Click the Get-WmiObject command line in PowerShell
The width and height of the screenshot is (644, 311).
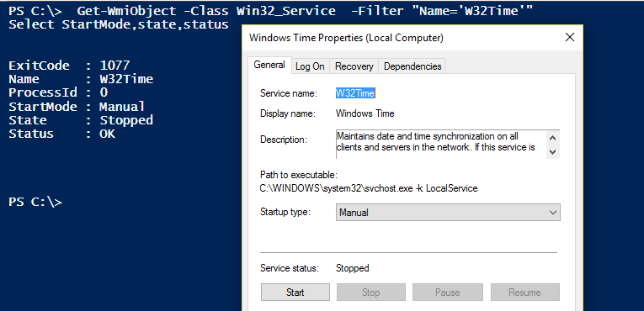point(271,11)
